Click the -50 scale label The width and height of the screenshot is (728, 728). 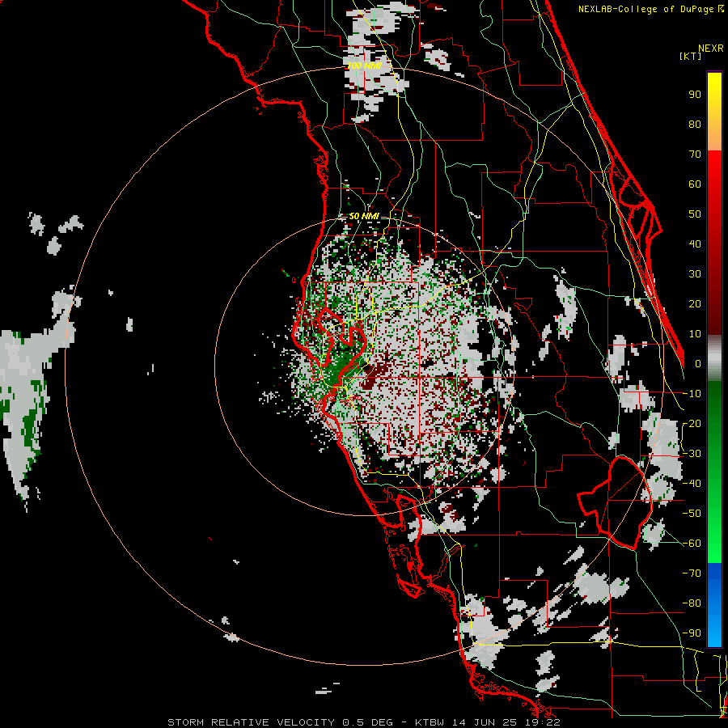pyautogui.click(x=692, y=514)
